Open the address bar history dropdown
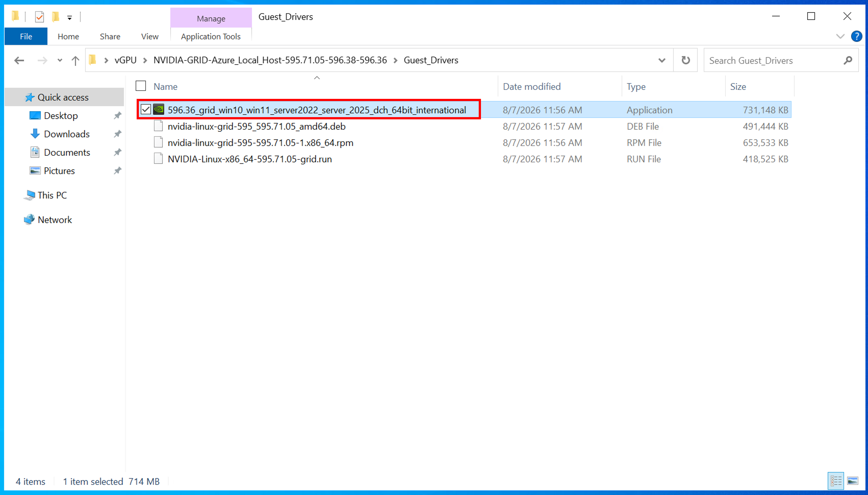Screen dimensions: 868x495 (x=662, y=61)
